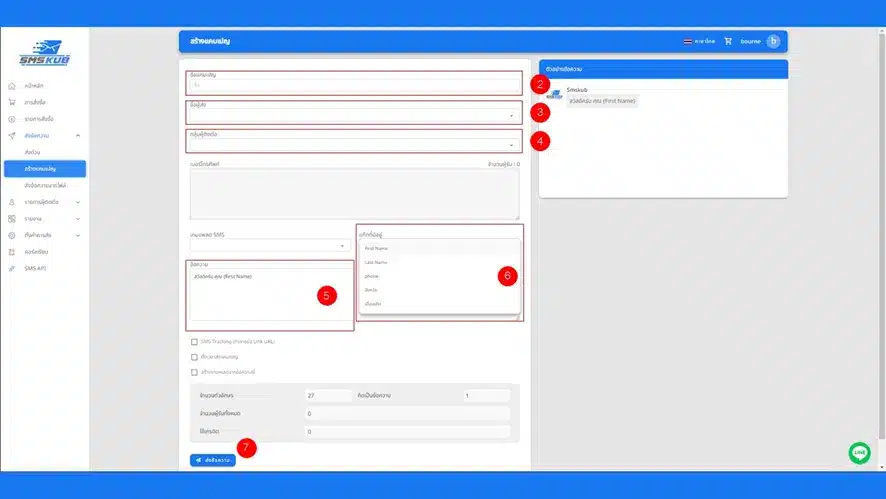
Task: Open the contact group dropdown marked 4
Action: (354, 144)
